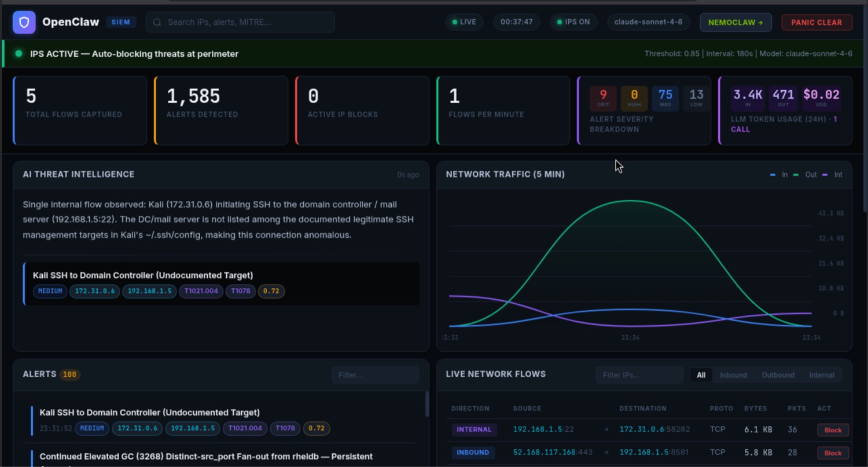
Task: Click the 471 output tokens badge
Action: [783, 98]
